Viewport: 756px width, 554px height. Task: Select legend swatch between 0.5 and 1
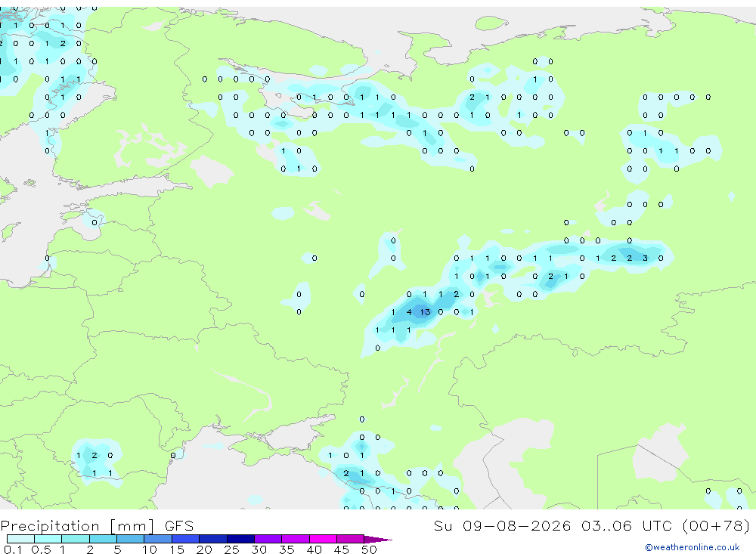[x=48, y=539]
